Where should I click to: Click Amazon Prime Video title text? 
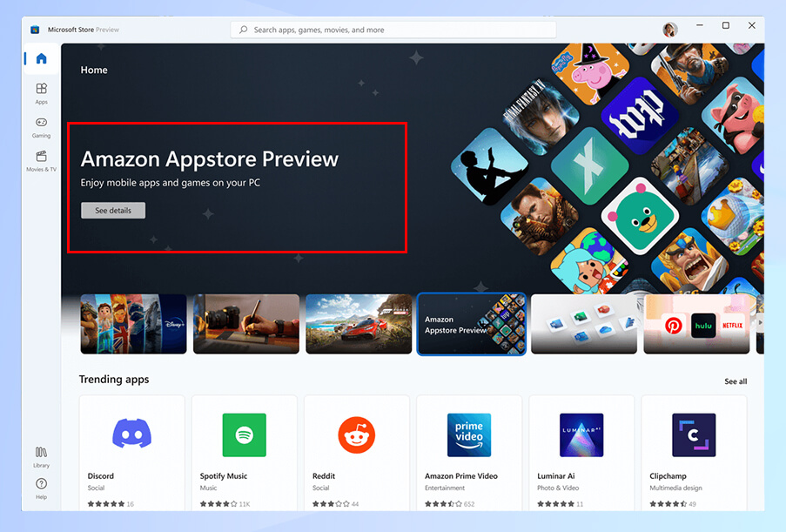(461, 476)
